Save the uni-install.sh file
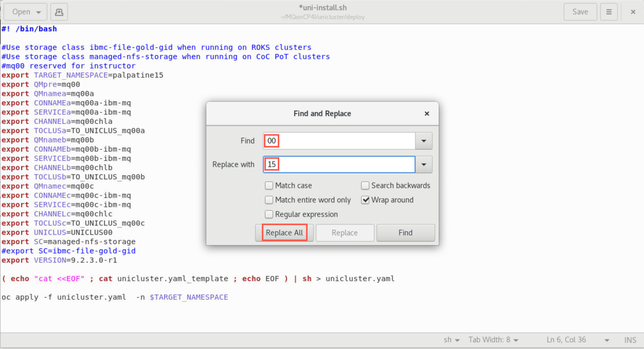 coord(580,12)
